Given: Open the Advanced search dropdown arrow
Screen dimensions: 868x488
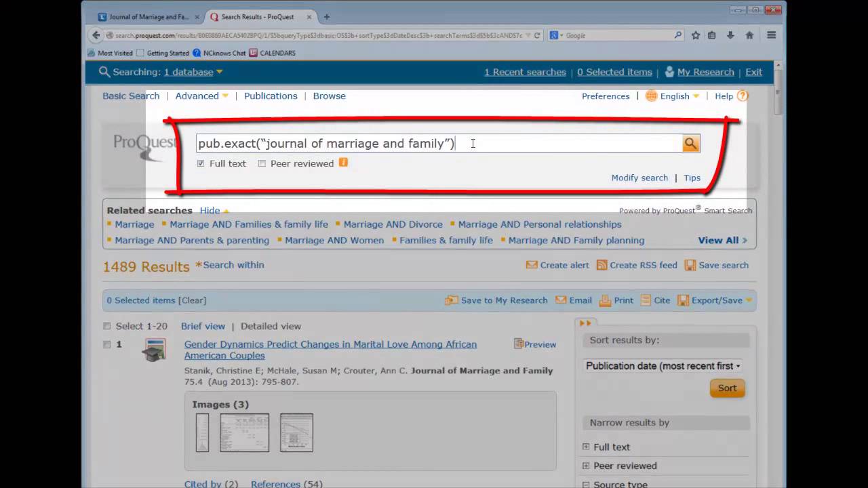Looking at the screenshot, I should [x=225, y=96].
